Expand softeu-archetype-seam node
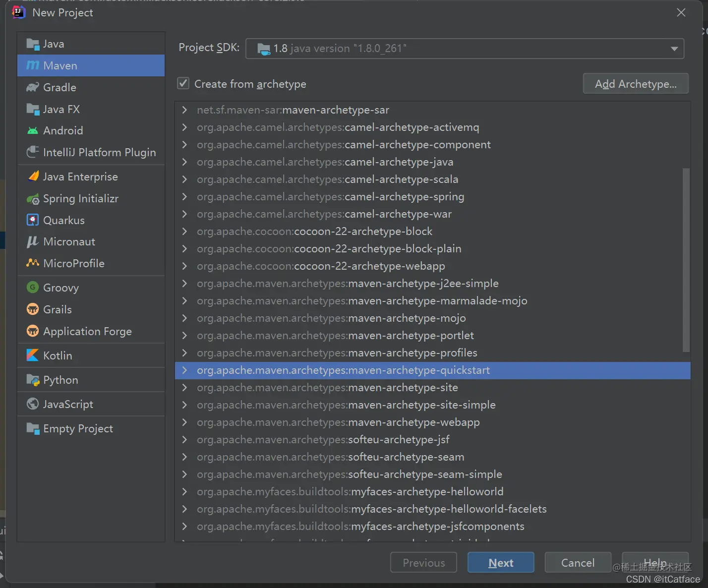 (184, 457)
